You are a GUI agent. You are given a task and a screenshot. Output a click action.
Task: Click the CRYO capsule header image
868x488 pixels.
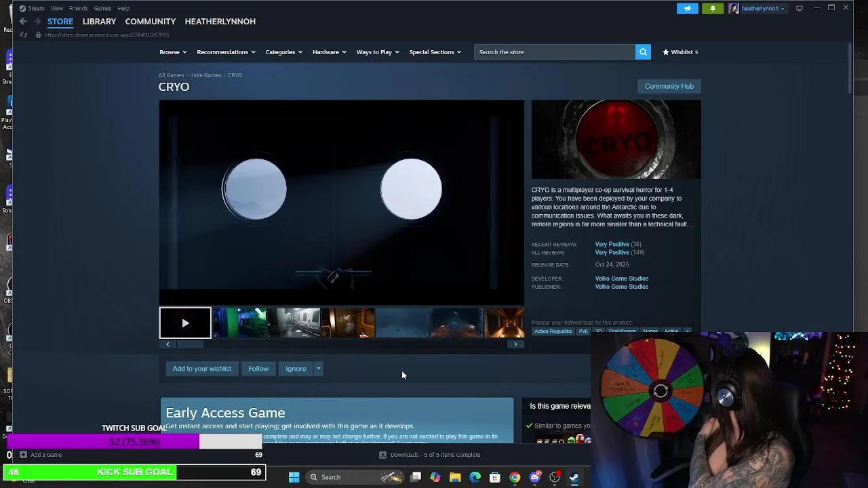[616, 140]
